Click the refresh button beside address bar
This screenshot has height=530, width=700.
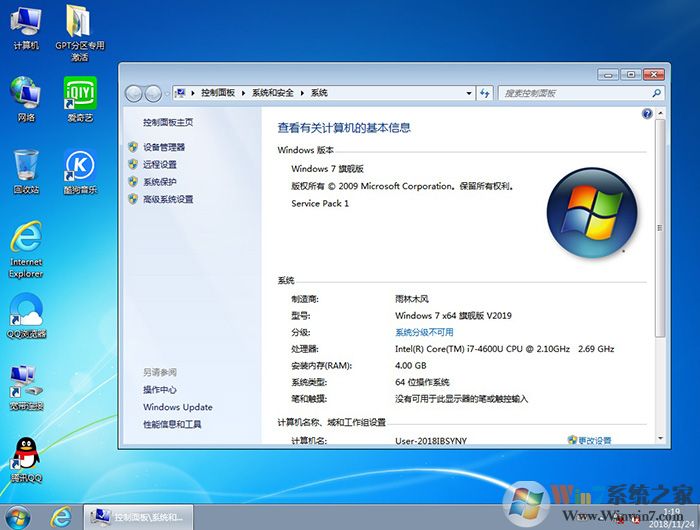pyautogui.click(x=485, y=93)
